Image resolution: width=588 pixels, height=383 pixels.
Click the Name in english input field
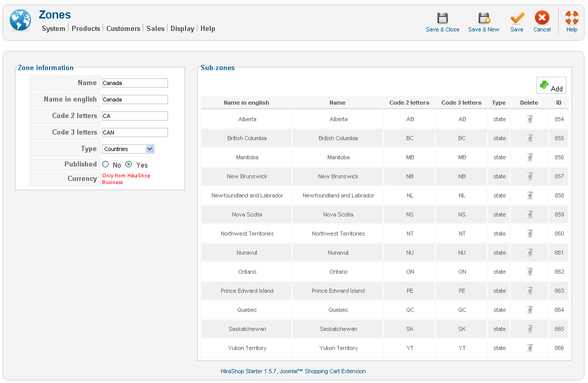pyautogui.click(x=135, y=99)
